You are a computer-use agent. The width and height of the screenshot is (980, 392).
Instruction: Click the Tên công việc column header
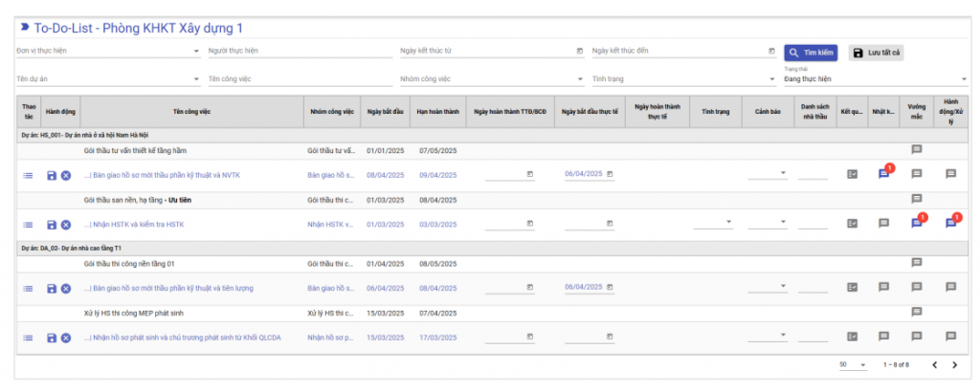191,112
